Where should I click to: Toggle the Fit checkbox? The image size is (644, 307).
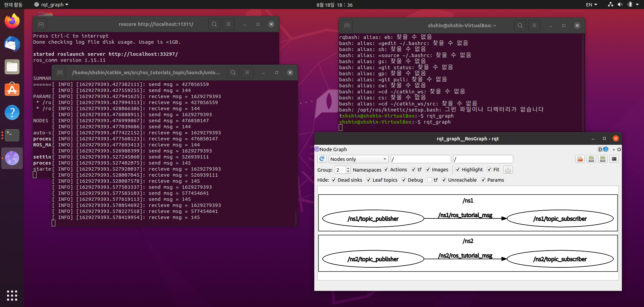(x=489, y=170)
